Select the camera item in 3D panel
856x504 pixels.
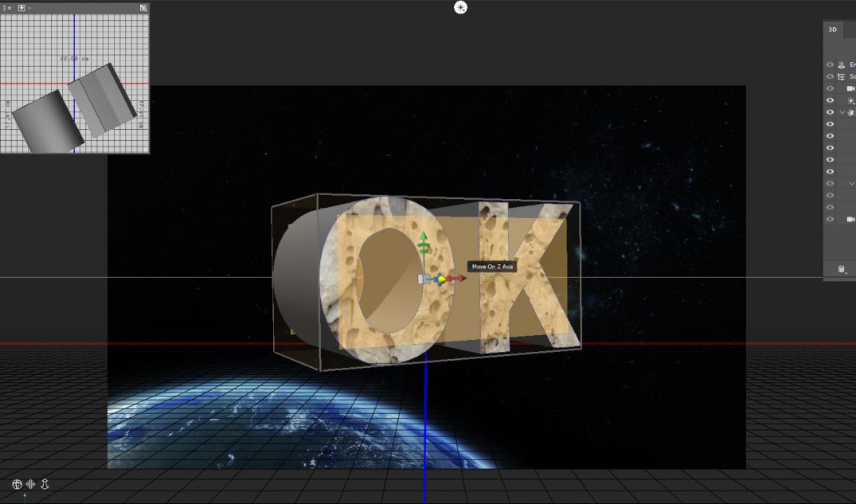click(x=850, y=88)
